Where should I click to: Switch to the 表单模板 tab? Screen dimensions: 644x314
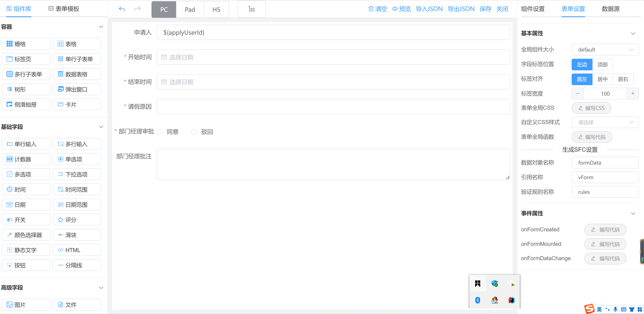pyautogui.click(x=64, y=9)
